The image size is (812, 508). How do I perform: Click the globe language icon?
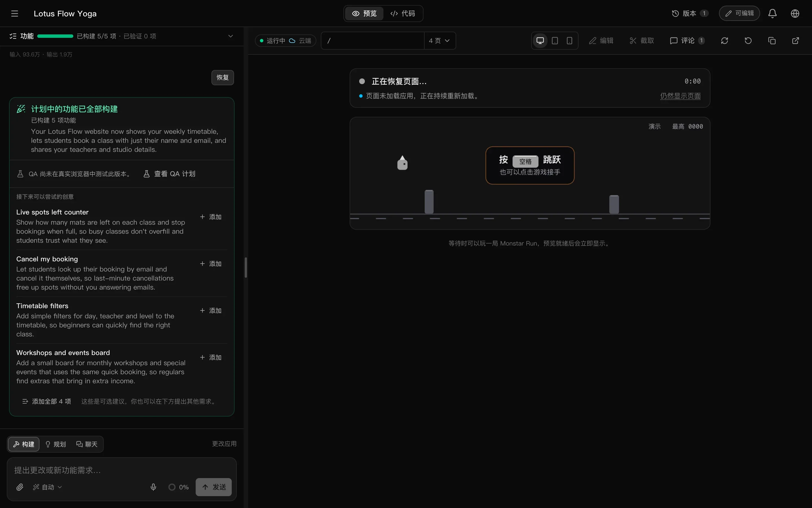point(795,14)
